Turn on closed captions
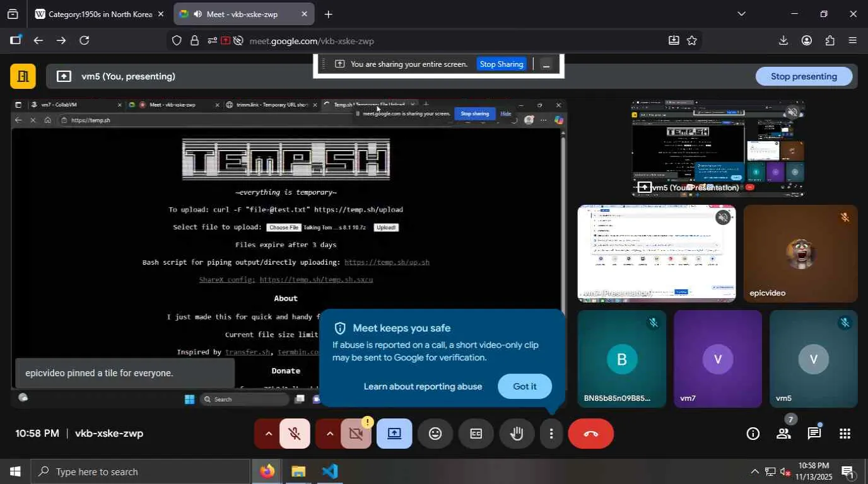Screen dimensions: 868x484 [x=476, y=434]
